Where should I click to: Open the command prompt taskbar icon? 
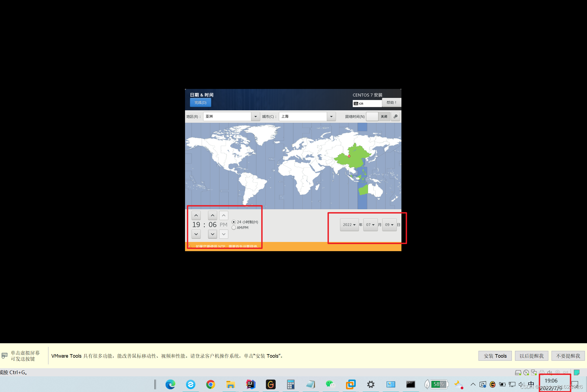coord(410,384)
